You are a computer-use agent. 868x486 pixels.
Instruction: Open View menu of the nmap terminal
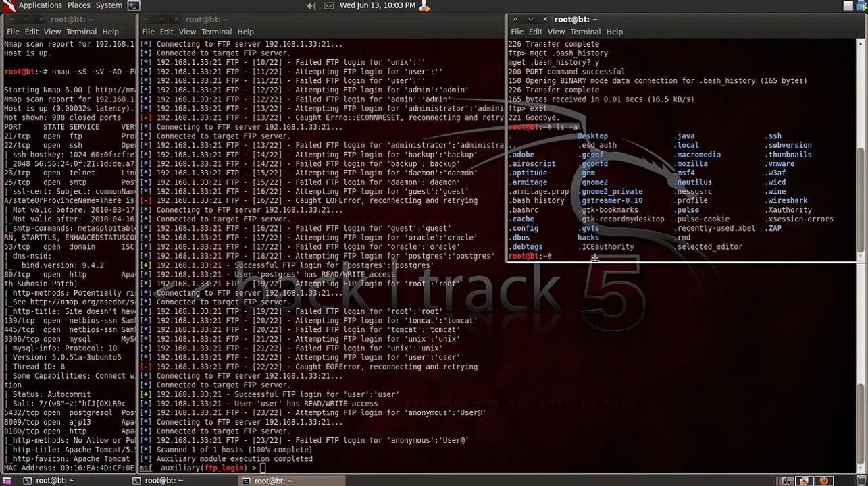click(x=52, y=32)
